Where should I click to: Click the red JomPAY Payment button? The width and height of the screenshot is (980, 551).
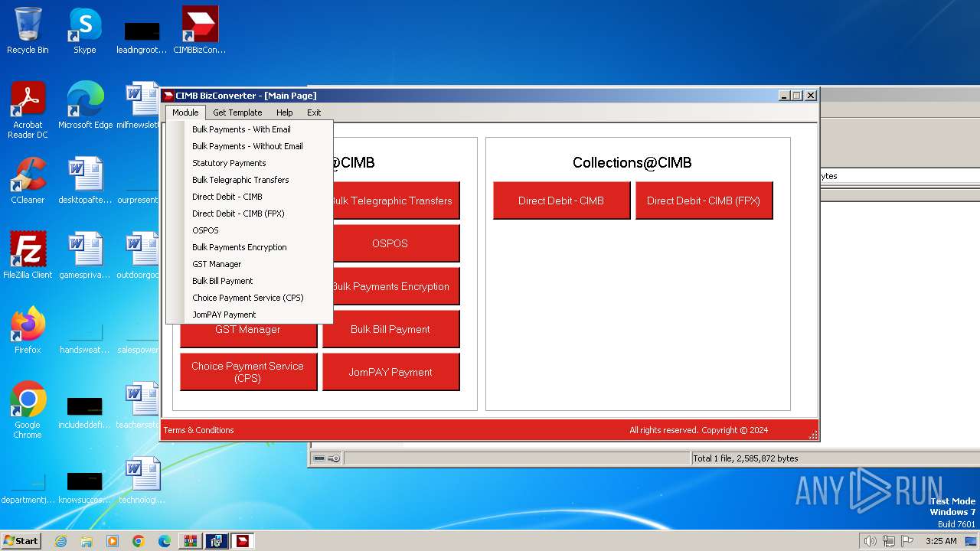(390, 372)
